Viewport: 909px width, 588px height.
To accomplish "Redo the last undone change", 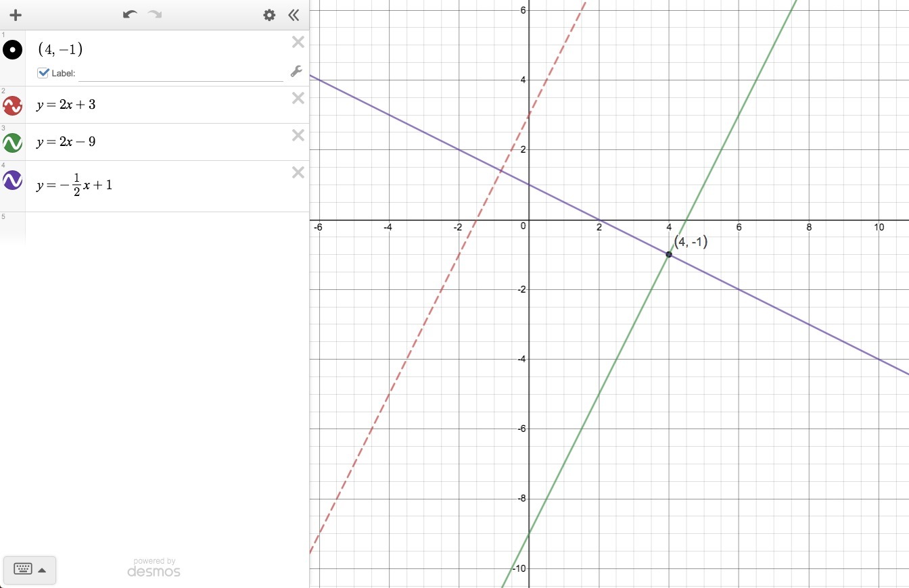I will click(155, 14).
